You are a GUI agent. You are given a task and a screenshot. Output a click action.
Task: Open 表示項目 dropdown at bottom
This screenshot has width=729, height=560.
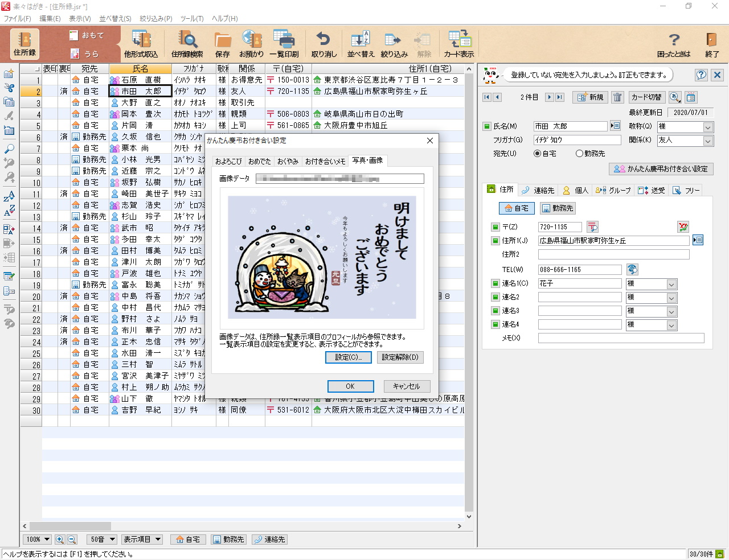(x=142, y=539)
